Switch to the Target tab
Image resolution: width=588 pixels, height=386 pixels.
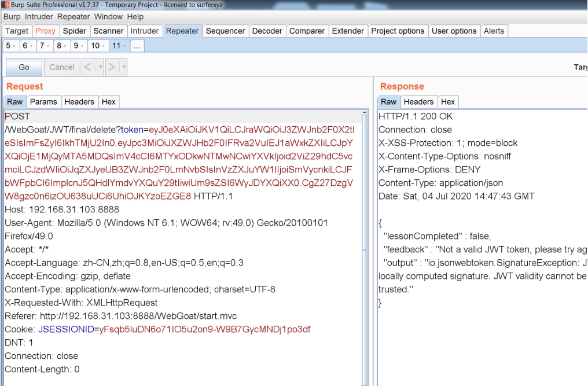point(17,31)
